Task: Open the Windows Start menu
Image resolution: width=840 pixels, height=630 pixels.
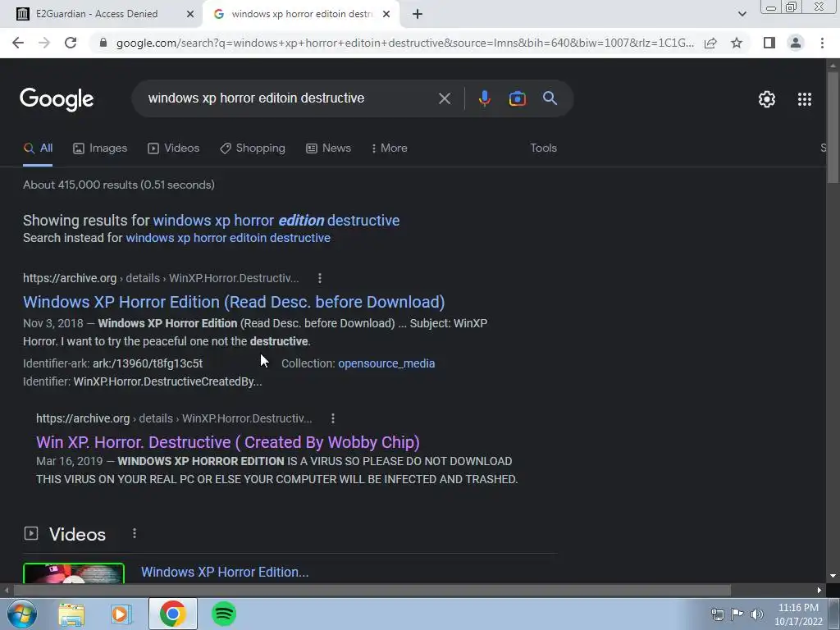Action: pos(21,614)
